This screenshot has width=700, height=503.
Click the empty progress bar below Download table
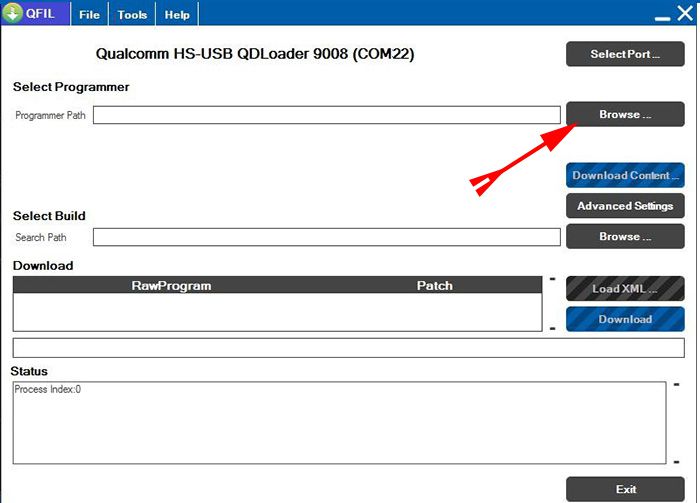pos(349,348)
